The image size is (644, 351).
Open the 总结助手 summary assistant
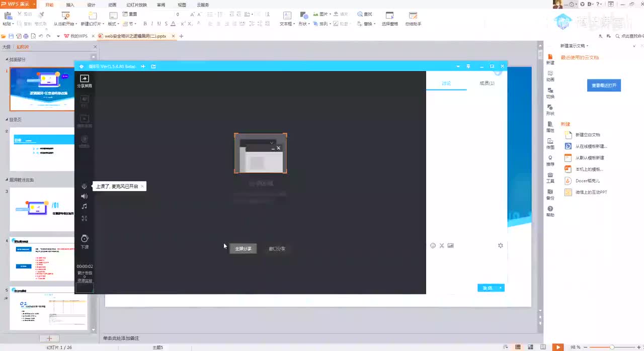click(413, 19)
